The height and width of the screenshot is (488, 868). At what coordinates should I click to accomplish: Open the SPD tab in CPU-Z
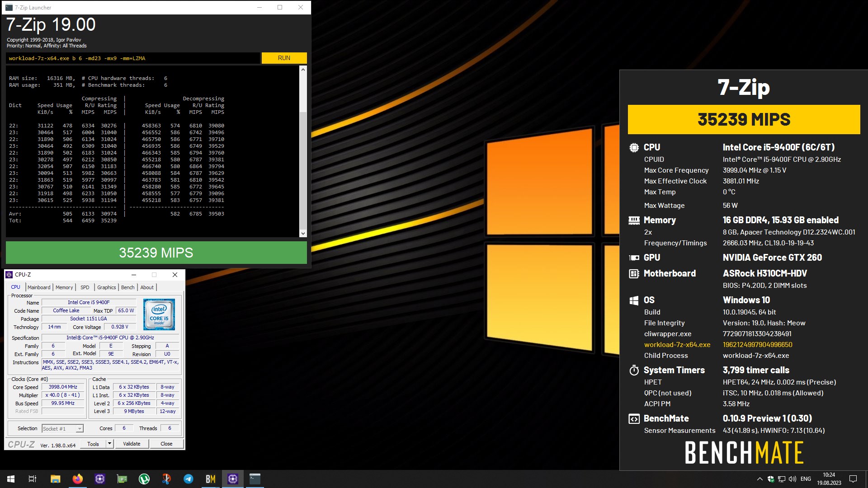coord(85,287)
